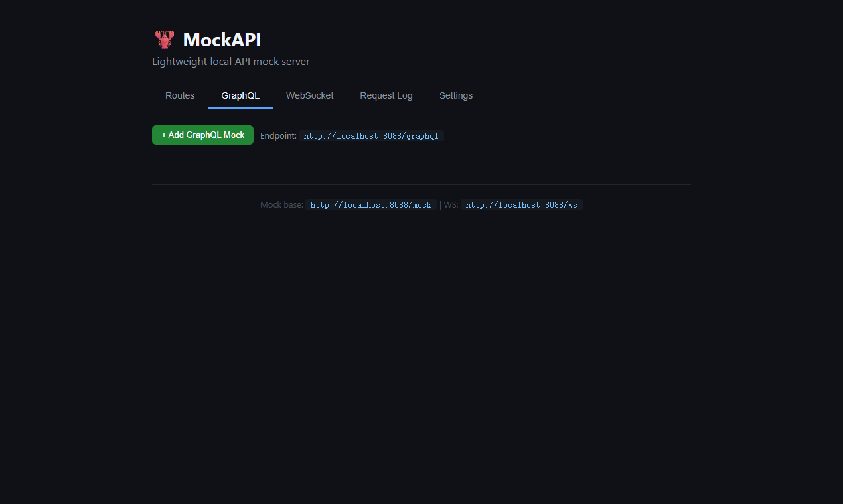Select the MockAPI application title
The height and width of the screenshot is (504, 843).
tap(222, 40)
